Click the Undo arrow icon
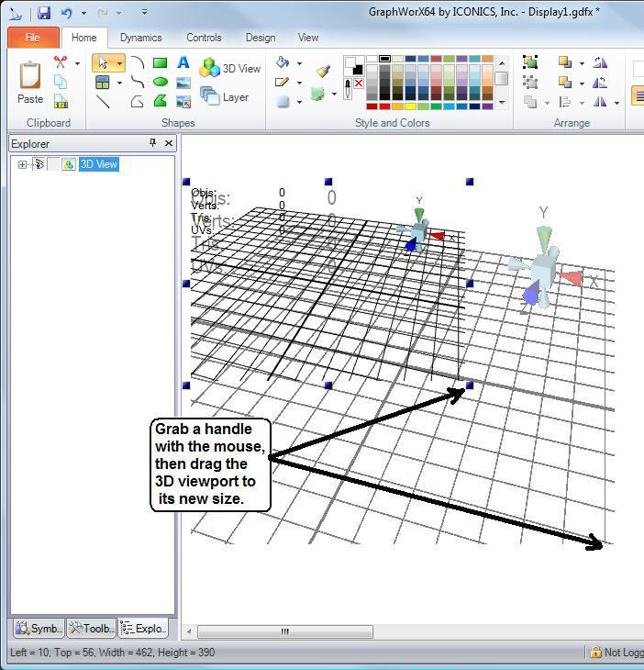Viewport: 644px width, 670px height. (66, 13)
